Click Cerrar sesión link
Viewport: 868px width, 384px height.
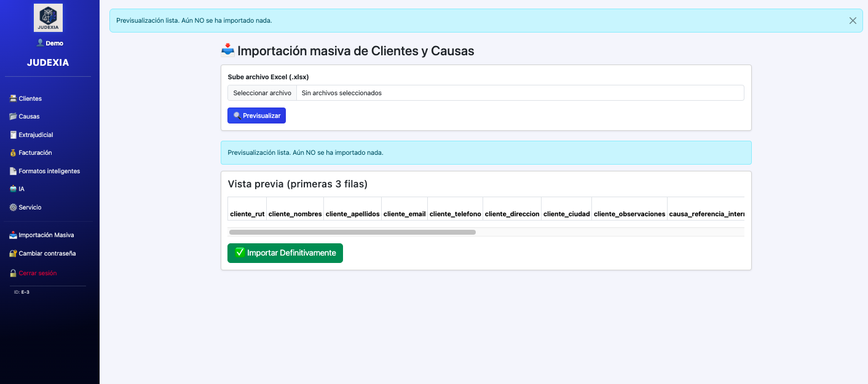pos(37,273)
